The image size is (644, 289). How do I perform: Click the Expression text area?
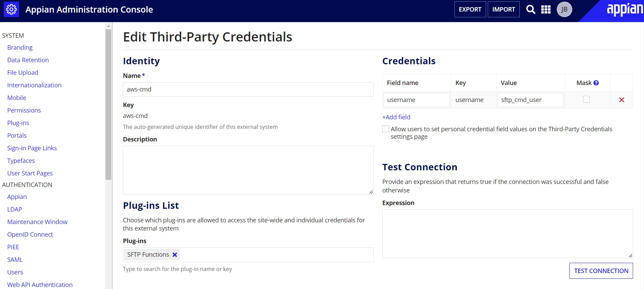[508, 234]
